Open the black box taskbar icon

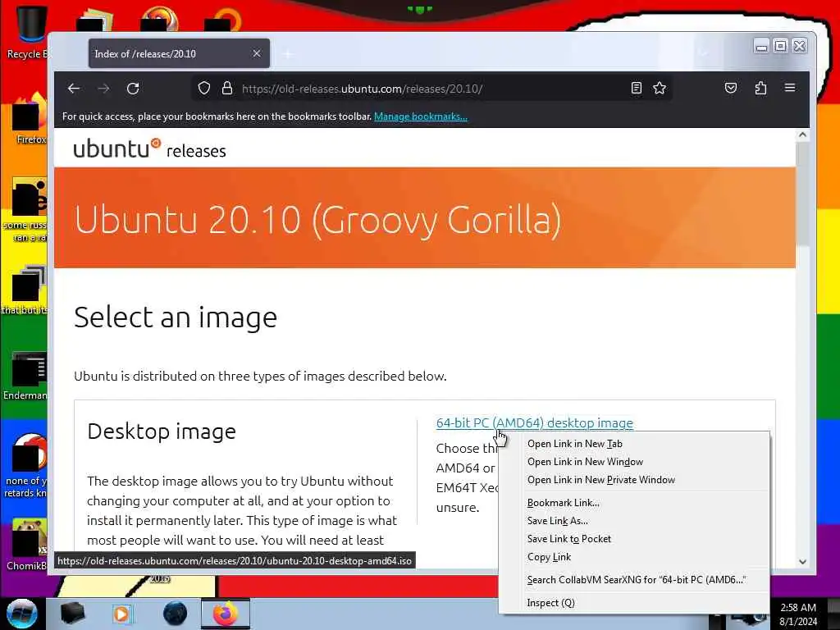tap(72, 614)
